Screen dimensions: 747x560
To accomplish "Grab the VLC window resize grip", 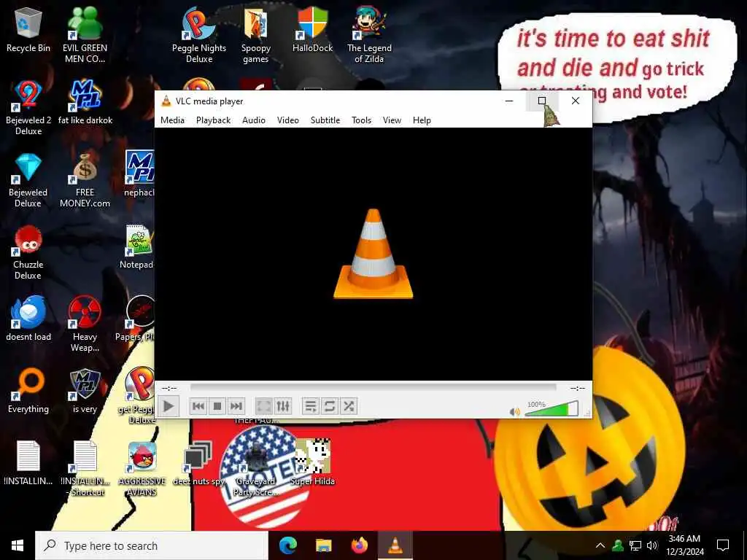I will (x=588, y=414).
